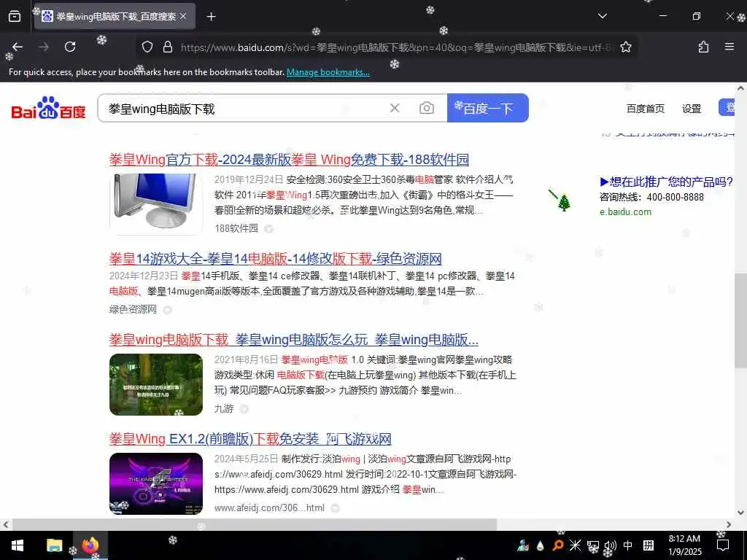Open notification center icon

pos(723,545)
